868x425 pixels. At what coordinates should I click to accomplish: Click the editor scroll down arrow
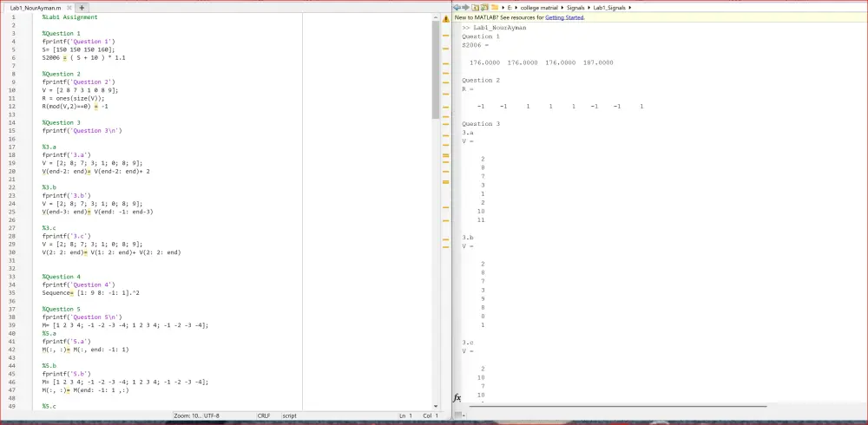[x=436, y=407]
